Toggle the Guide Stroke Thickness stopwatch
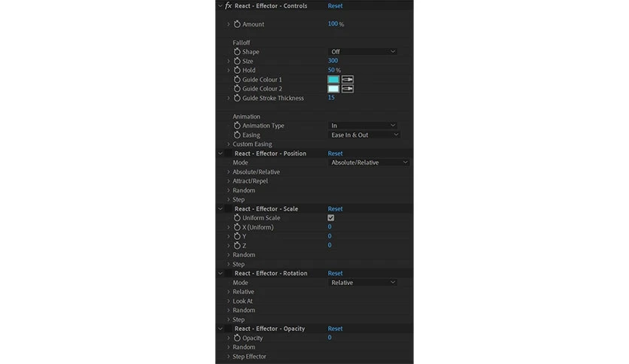Image resolution: width=629 pixels, height=364 pixels. 237,98
